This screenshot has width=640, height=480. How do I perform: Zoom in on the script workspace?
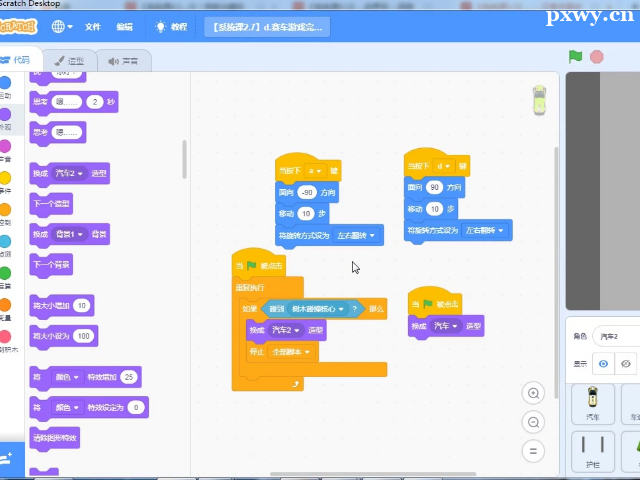tap(534, 393)
